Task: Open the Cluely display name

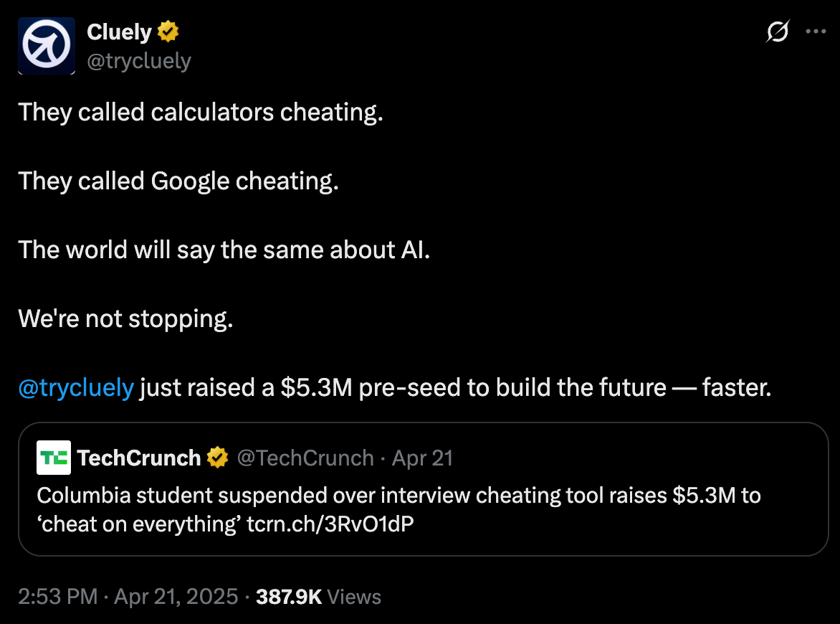Action: [119, 32]
